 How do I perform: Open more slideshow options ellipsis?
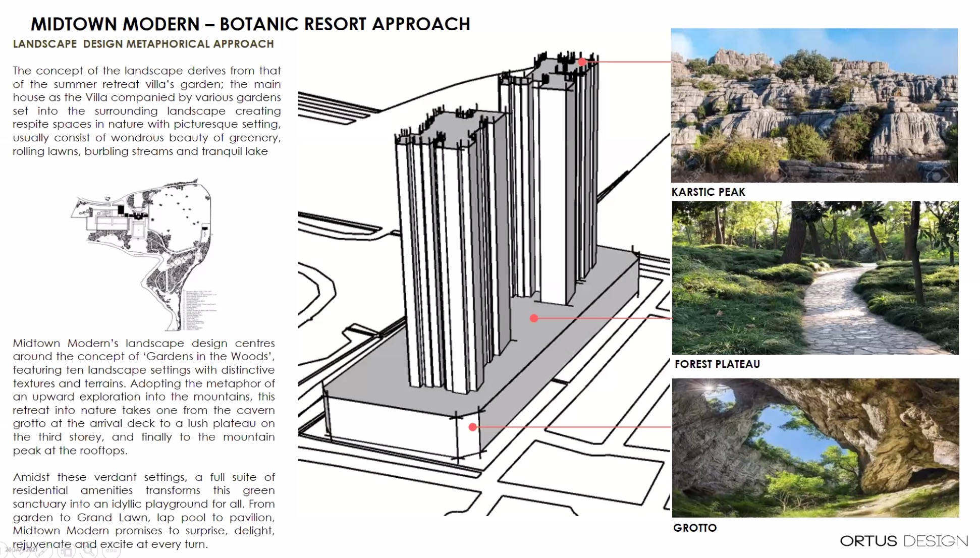pyautogui.click(x=111, y=551)
